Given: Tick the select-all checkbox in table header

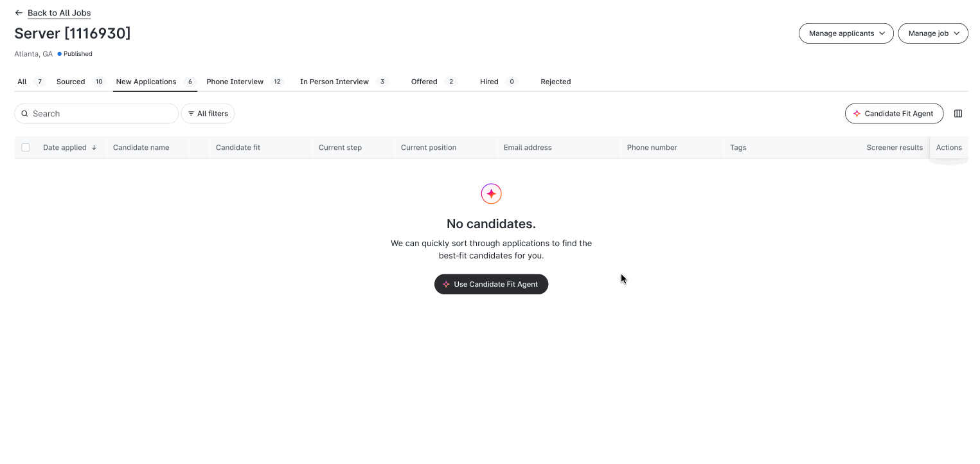Looking at the screenshot, I should point(26,147).
